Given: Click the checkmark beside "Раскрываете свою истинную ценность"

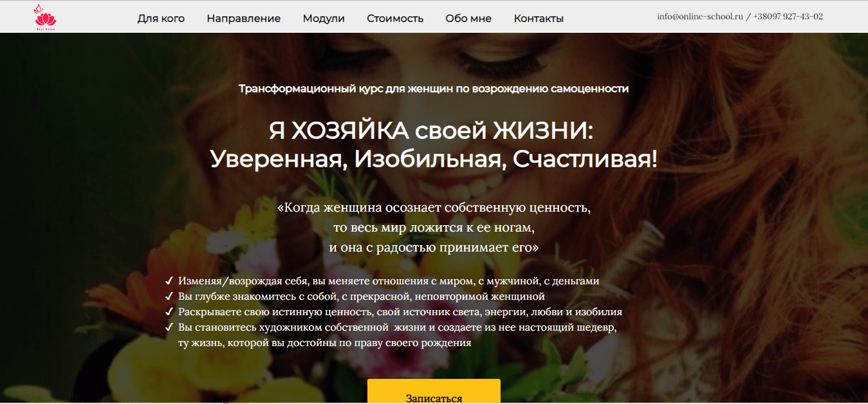Looking at the screenshot, I should click(169, 312).
